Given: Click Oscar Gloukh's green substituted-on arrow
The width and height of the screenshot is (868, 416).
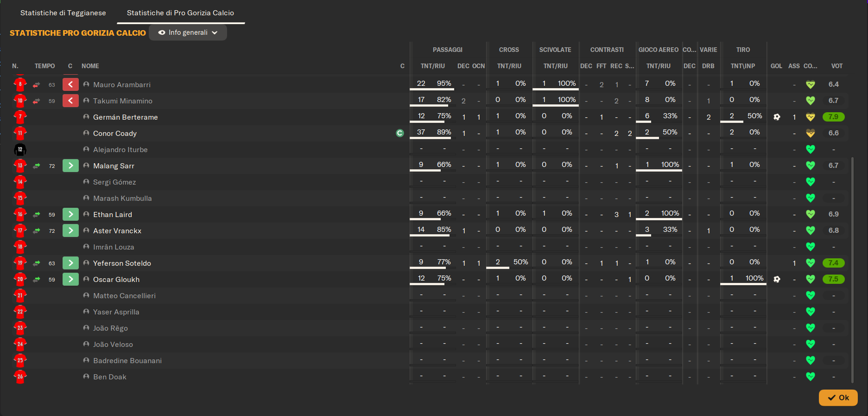Looking at the screenshot, I should (x=70, y=279).
